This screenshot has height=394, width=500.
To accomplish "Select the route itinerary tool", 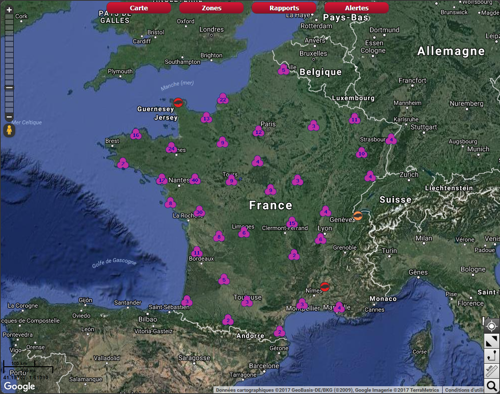I will (x=492, y=356).
